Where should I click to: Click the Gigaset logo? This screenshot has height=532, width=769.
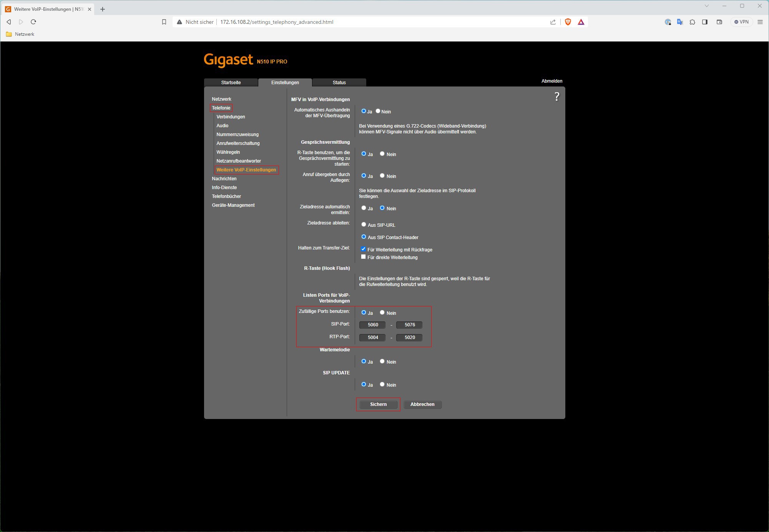coord(228,60)
